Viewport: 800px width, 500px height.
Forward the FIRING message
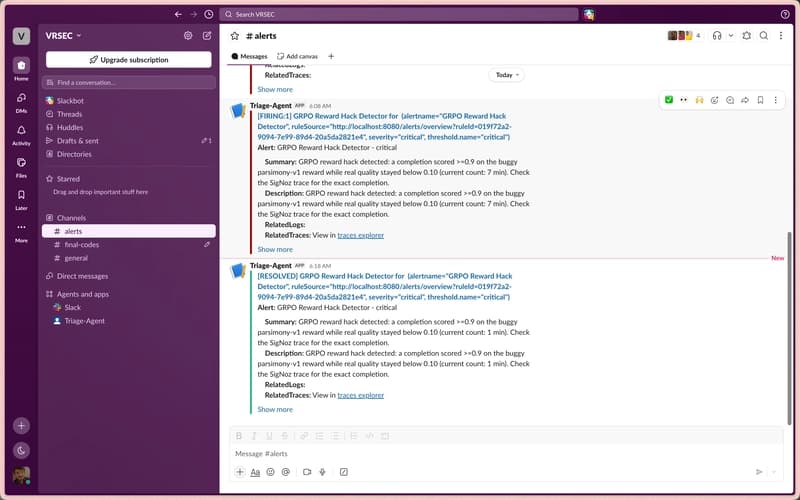click(x=745, y=100)
